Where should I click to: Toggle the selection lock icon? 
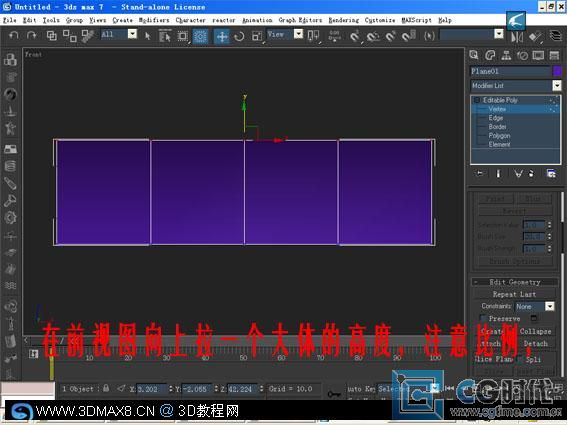coord(106,388)
